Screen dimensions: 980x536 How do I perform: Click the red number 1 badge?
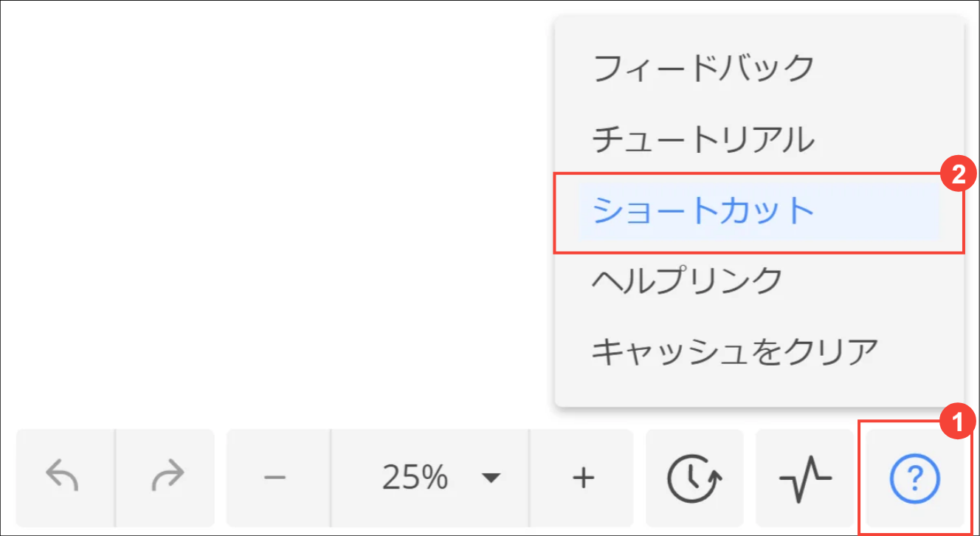(x=957, y=425)
